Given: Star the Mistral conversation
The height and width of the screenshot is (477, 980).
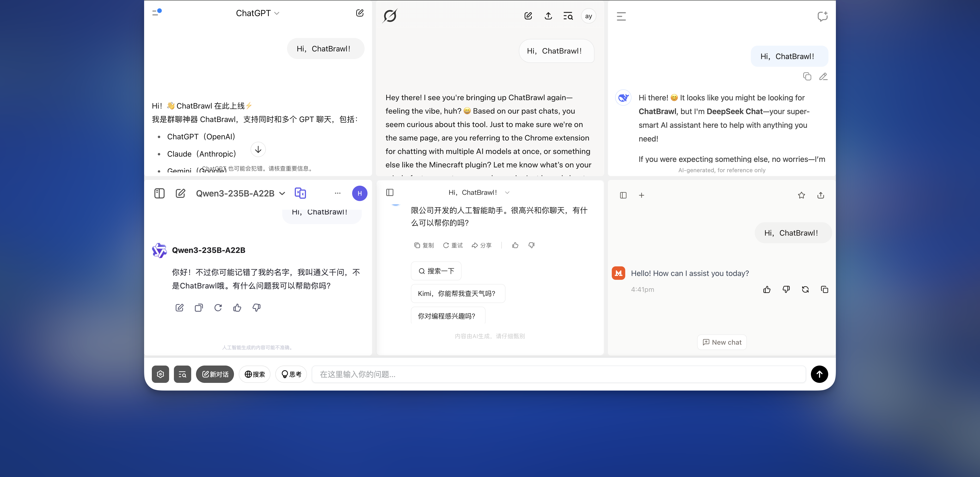Looking at the screenshot, I should click(802, 195).
